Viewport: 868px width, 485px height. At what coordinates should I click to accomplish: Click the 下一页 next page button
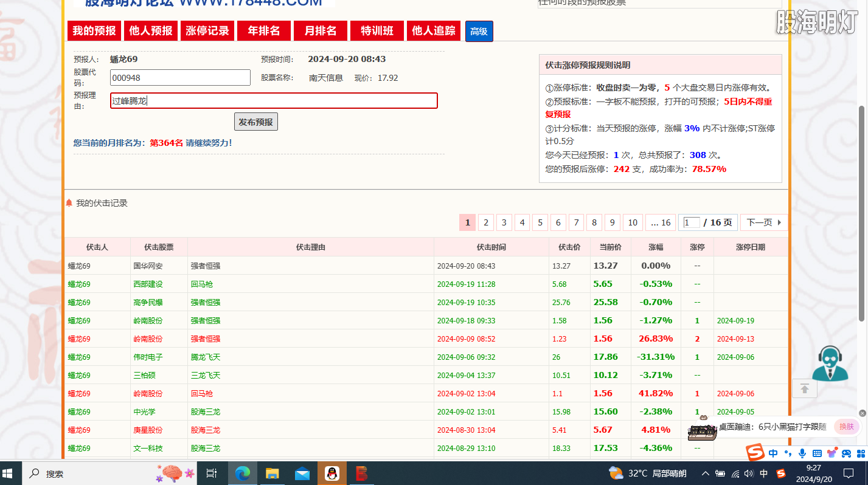[x=764, y=222]
